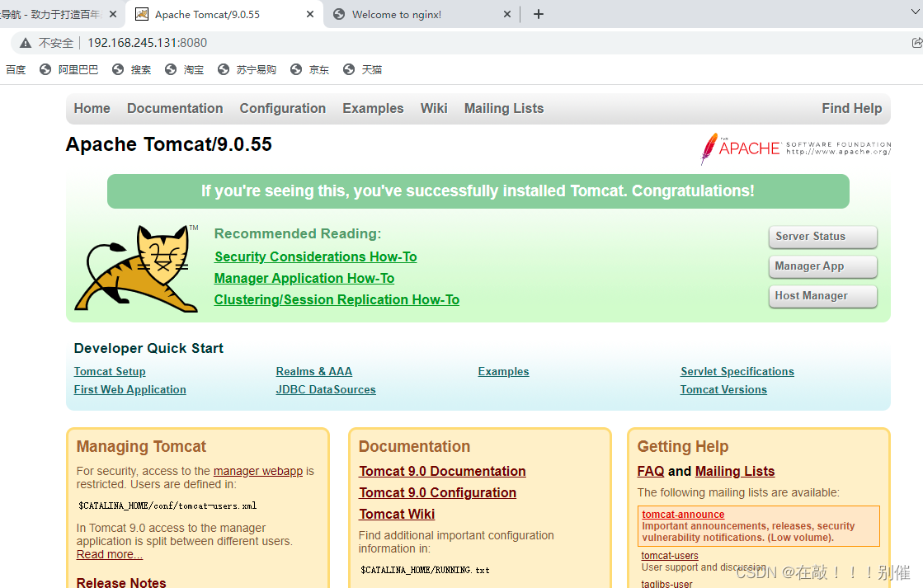923x588 pixels.
Task: Open the Examples quick start link
Action: click(503, 371)
